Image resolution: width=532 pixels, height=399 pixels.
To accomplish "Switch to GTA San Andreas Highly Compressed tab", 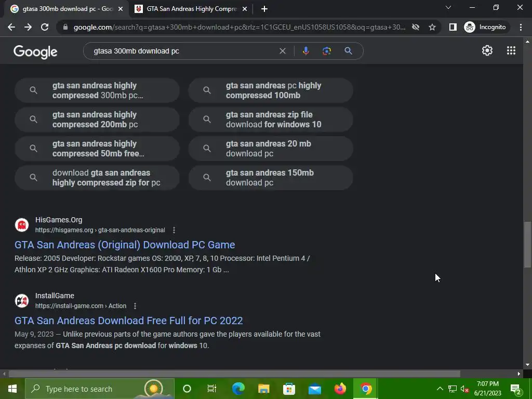I will click(x=191, y=9).
